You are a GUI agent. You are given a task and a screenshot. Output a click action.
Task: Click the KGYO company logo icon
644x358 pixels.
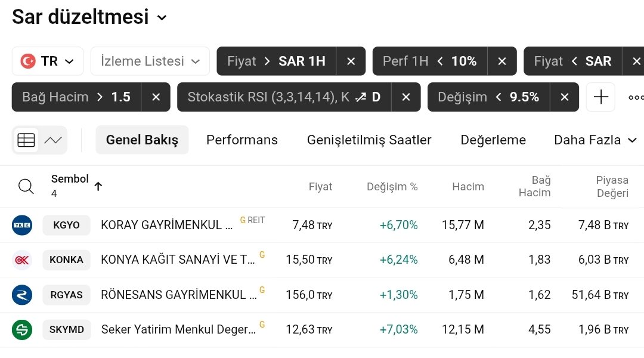(x=22, y=225)
